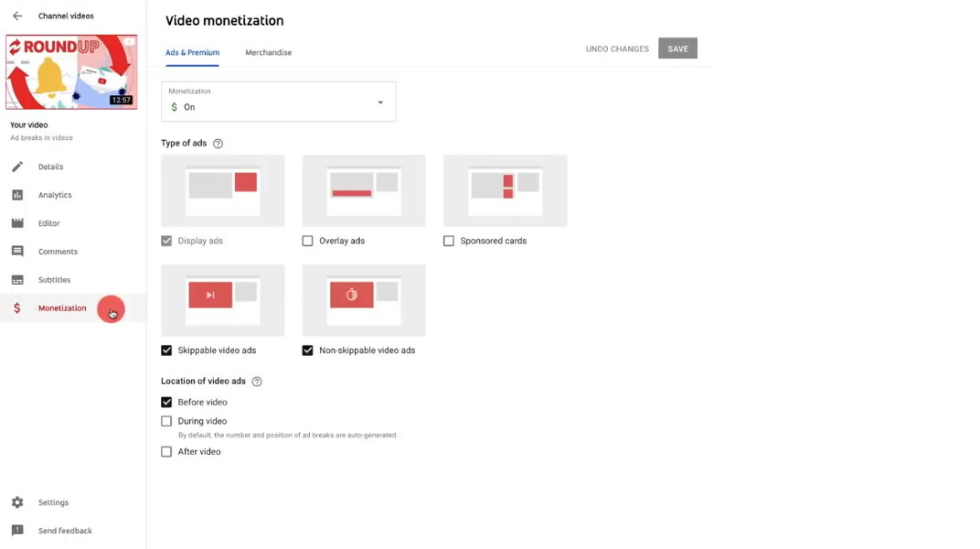
Task: Enable During video ad location
Action: tap(166, 421)
